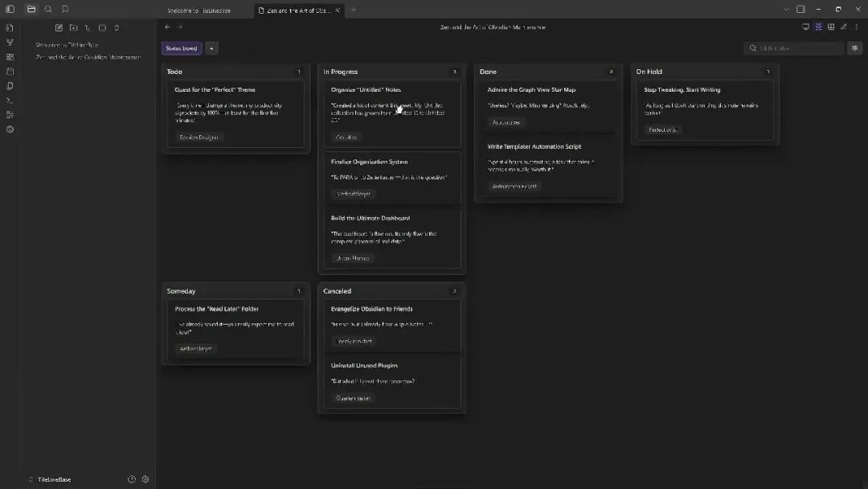Viewport: 868px width, 489px height.
Task: Open the Build the Ultimate Dashboard card
Action: 392,238
